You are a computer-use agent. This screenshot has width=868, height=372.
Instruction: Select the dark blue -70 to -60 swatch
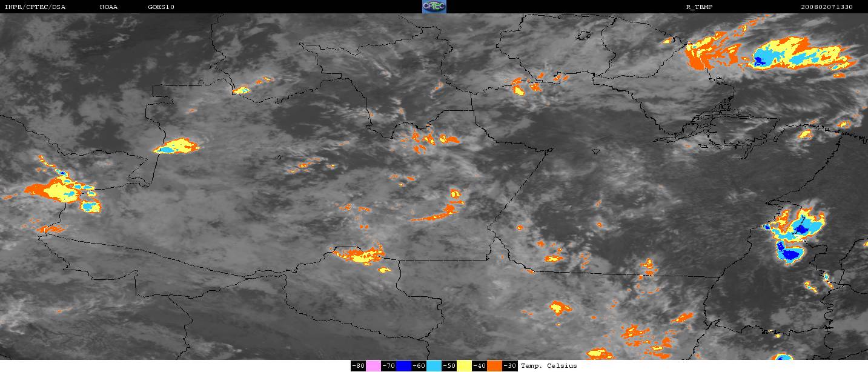tap(403, 366)
